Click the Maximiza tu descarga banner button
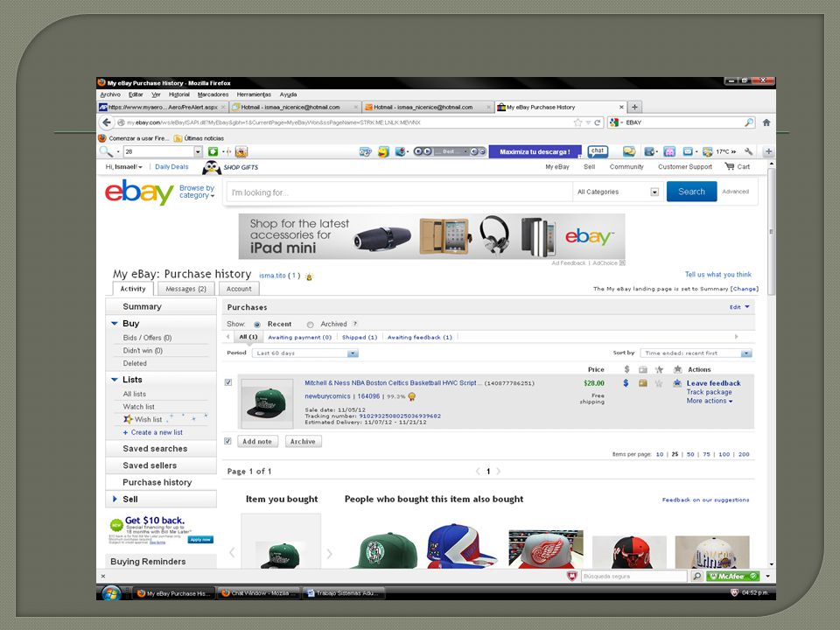840x630 pixels. tap(535, 151)
